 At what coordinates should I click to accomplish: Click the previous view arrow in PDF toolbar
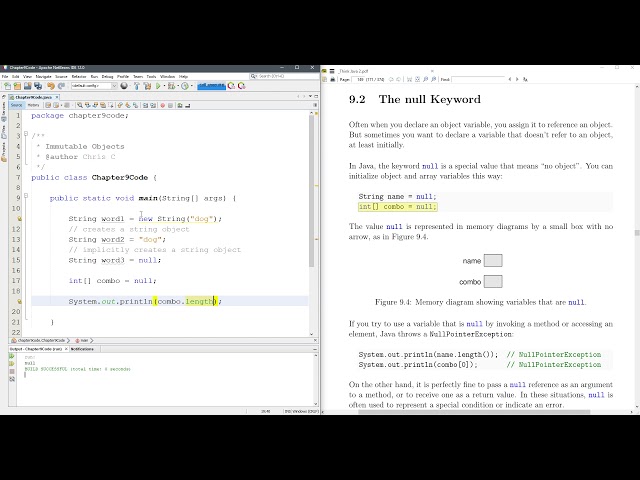391,79
